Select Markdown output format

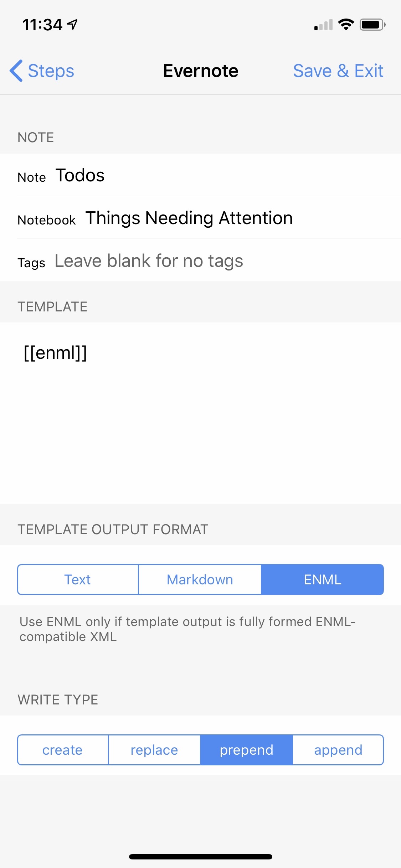click(200, 579)
